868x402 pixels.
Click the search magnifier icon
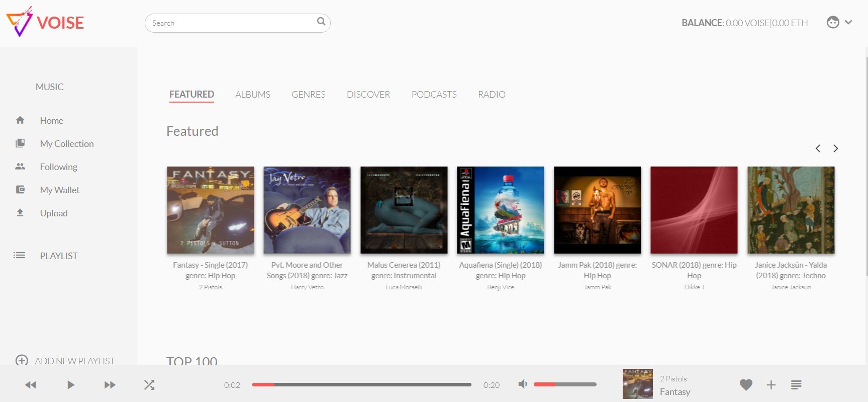(x=321, y=22)
